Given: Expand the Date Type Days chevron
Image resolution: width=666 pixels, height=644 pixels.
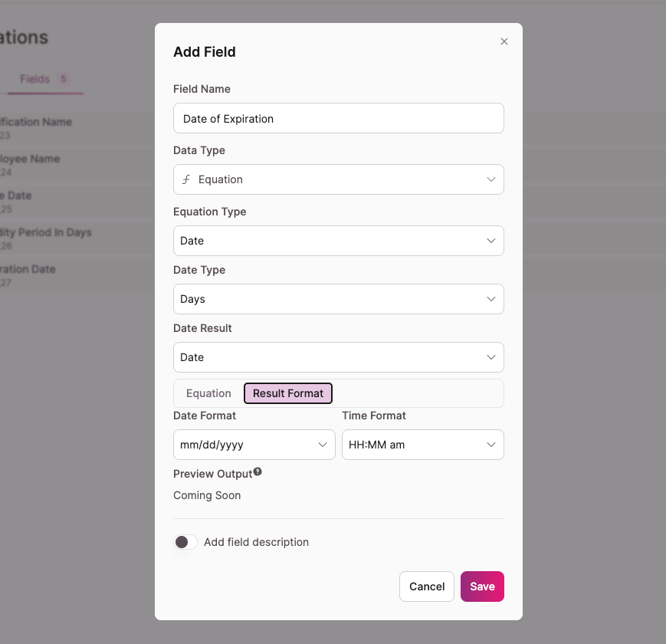Looking at the screenshot, I should [491, 299].
